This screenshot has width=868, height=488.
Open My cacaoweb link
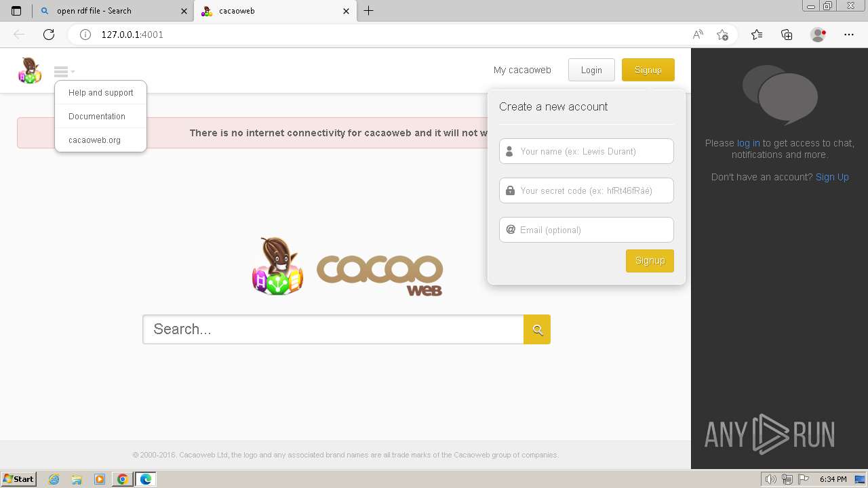coord(522,70)
